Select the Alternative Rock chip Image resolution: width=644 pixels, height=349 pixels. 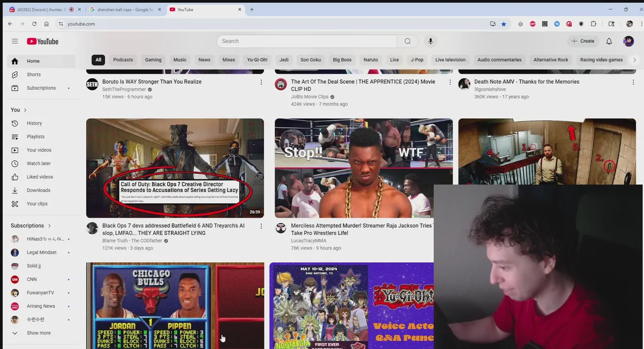pos(551,60)
